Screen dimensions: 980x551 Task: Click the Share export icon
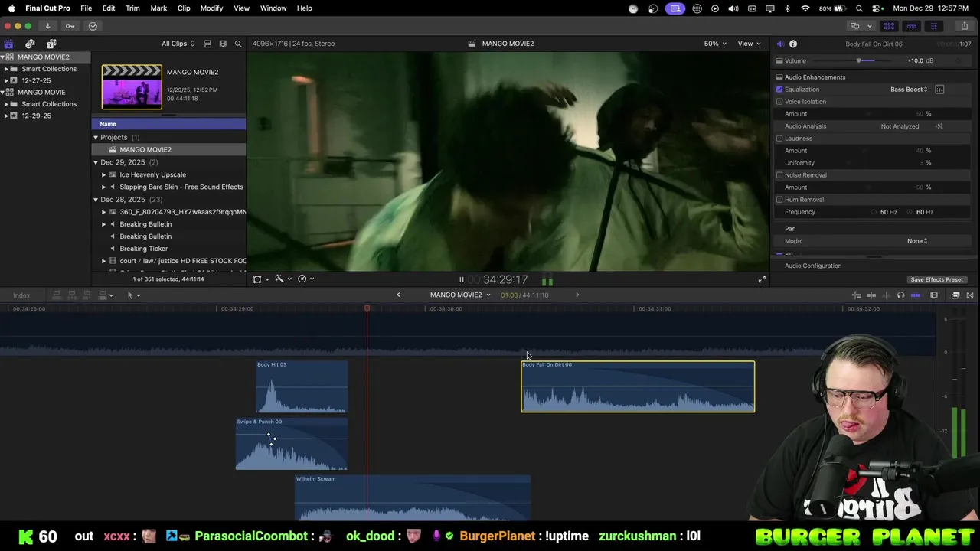(x=964, y=26)
